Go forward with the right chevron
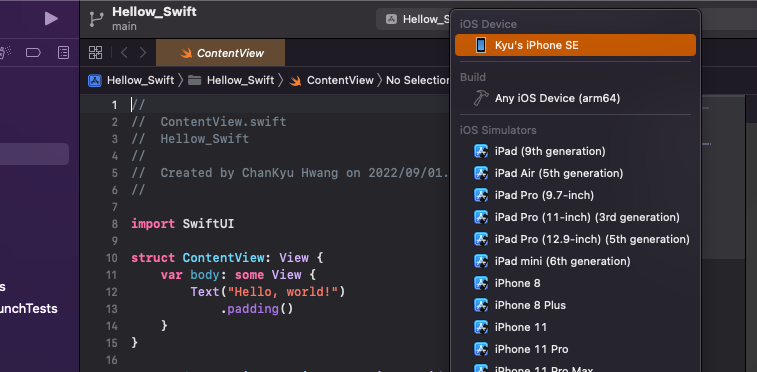This screenshot has height=372, width=757. (142, 53)
